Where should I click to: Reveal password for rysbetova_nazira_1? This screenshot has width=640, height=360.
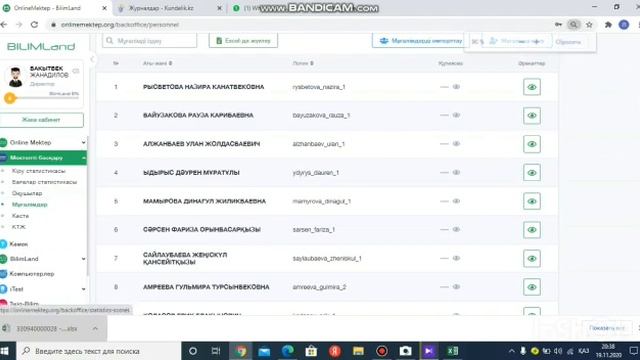click(x=456, y=87)
